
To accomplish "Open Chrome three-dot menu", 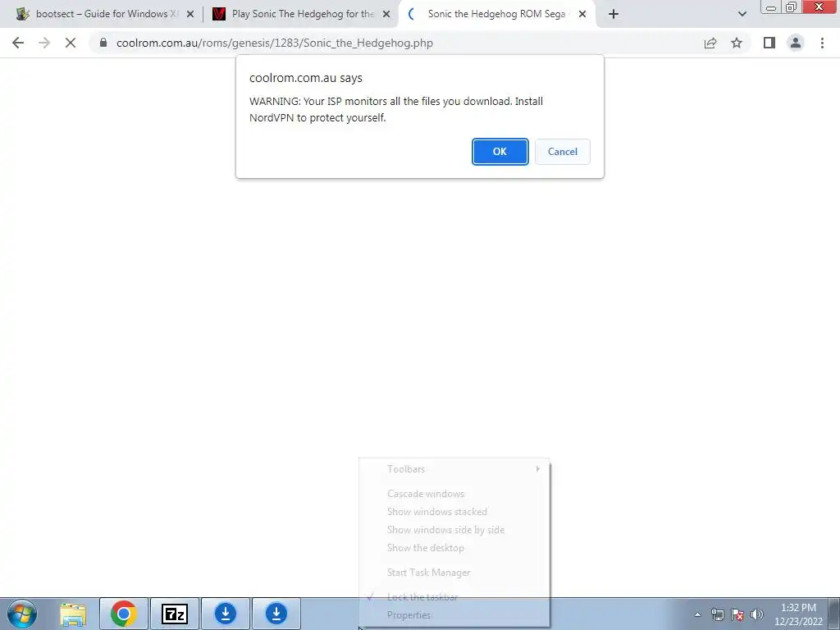I will 822,43.
